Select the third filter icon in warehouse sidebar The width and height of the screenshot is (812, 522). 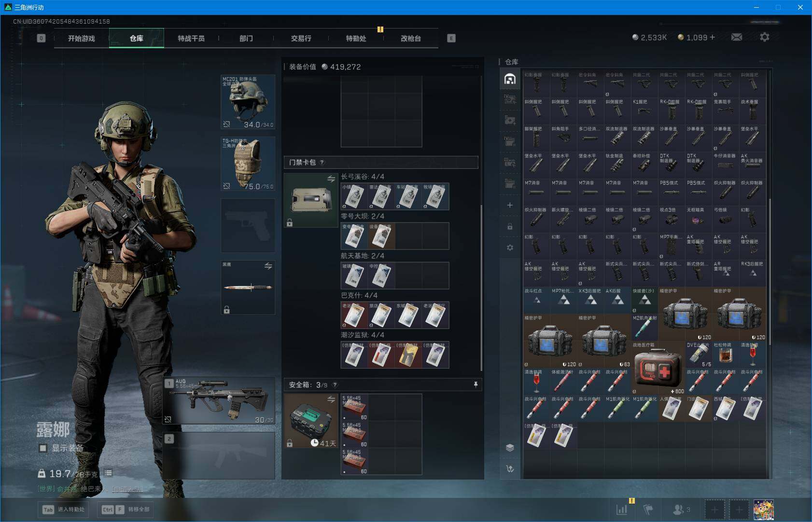510,120
